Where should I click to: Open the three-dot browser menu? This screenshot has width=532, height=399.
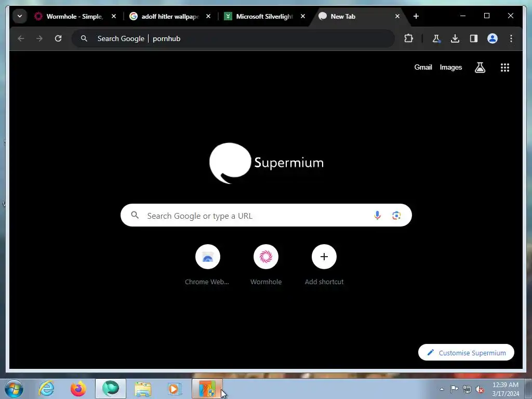click(511, 38)
